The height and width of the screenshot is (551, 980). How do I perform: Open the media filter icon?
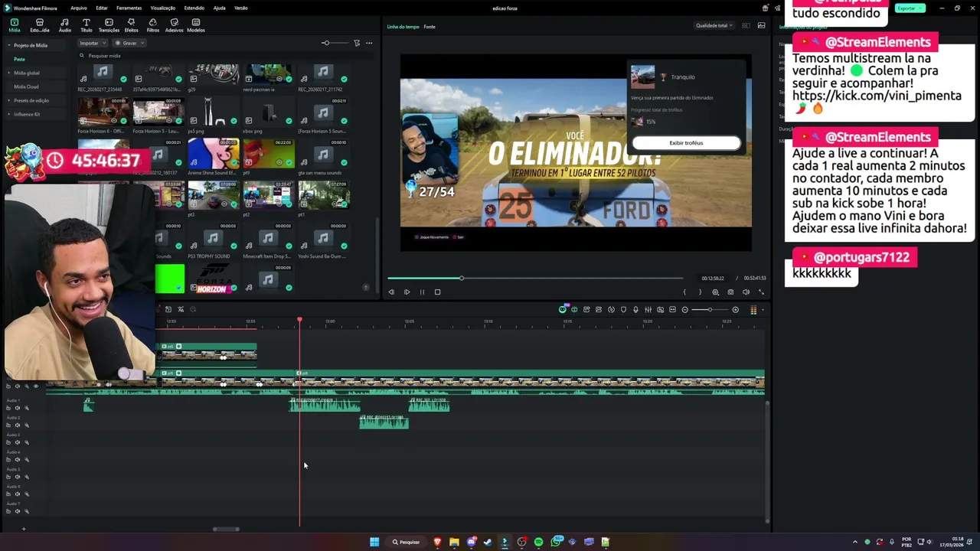click(357, 43)
